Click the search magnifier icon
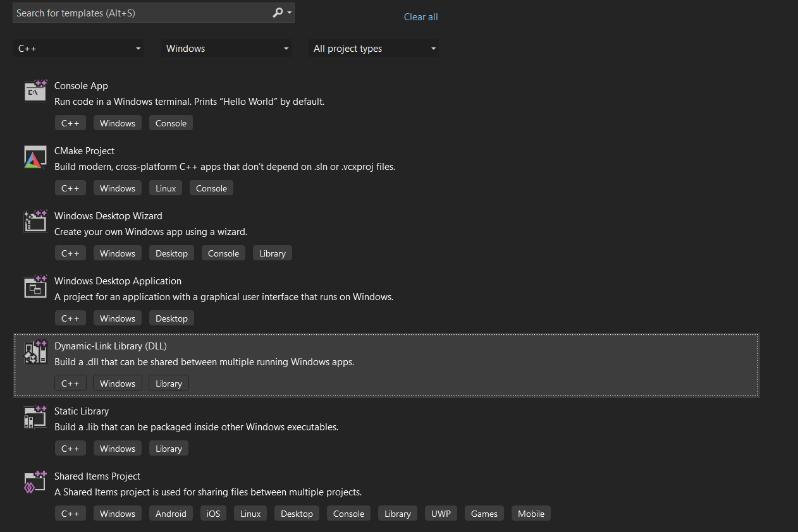798x532 pixels. (x=278, y=13)
